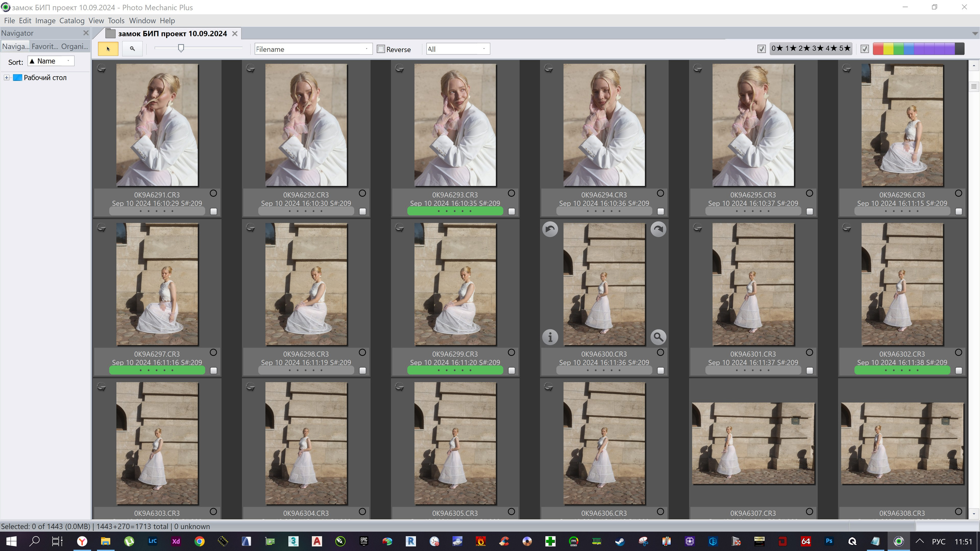This screenshot has width=980, height=551.
Task: Open the All filter dropdown
Action: coord(458,49)
